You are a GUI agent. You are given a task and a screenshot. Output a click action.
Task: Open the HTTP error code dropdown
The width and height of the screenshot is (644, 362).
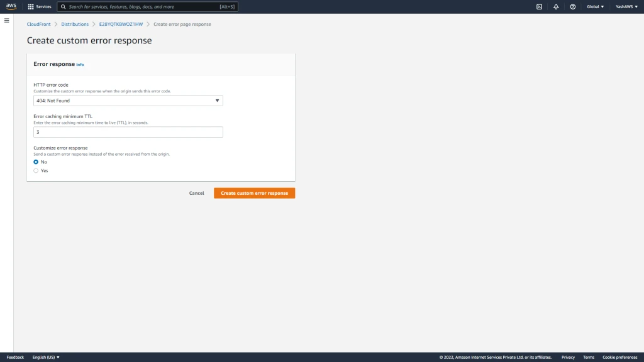[128, 101]
